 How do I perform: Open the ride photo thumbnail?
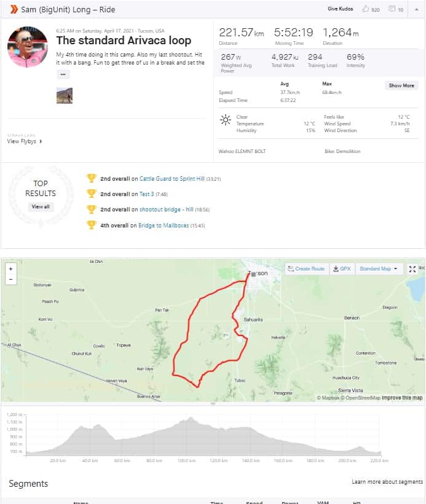point(65,95)
